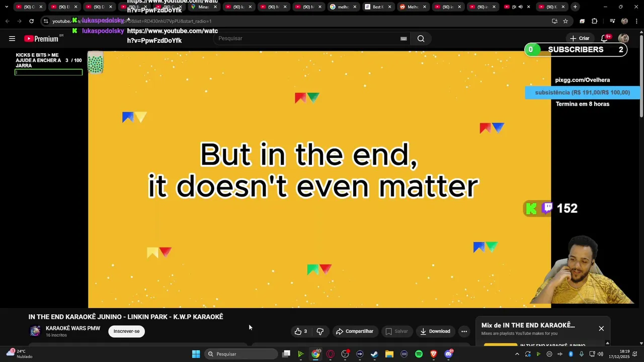Viewport: 644px width, 362px height.
Task: Mute the tab playing audio via speaker icon
Action: click(x=520, y=7)
